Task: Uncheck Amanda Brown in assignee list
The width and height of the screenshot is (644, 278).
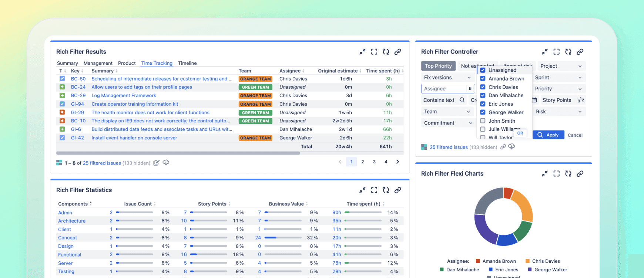Action: click(483, 78)
